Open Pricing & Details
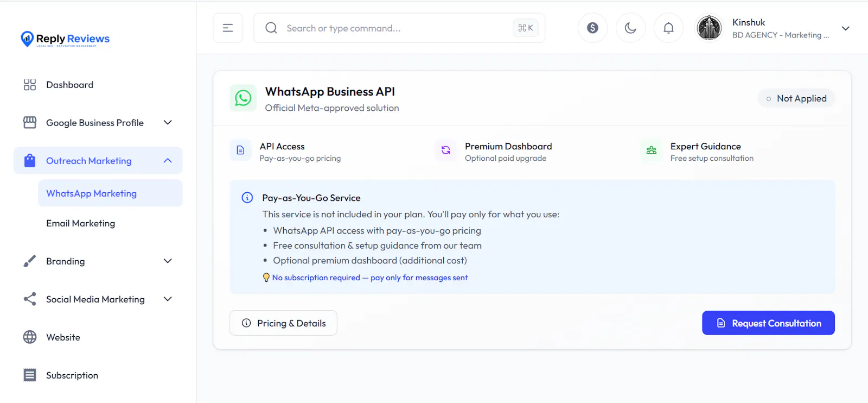Viewport: 868px width, 403px height. (x=283, y=323)
